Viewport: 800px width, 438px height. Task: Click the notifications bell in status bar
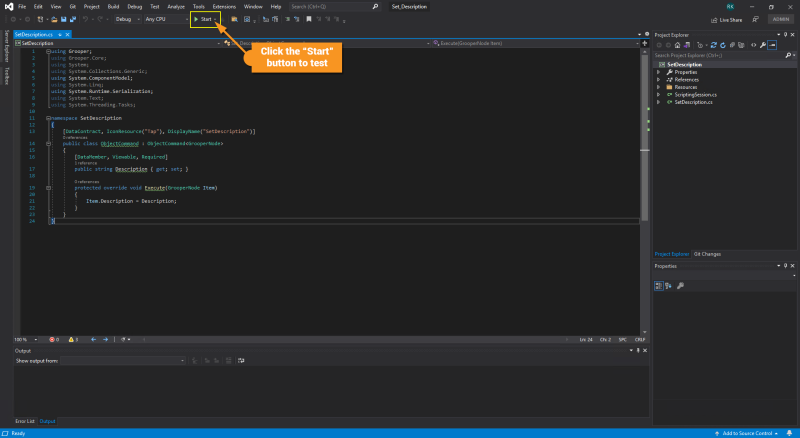[x=791, y=433]
